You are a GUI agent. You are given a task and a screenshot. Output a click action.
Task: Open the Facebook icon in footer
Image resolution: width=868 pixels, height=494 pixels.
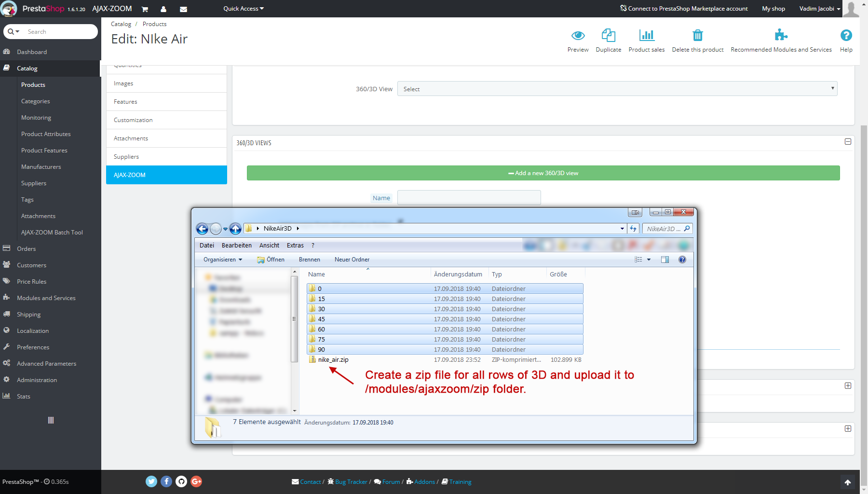[166, 481]
